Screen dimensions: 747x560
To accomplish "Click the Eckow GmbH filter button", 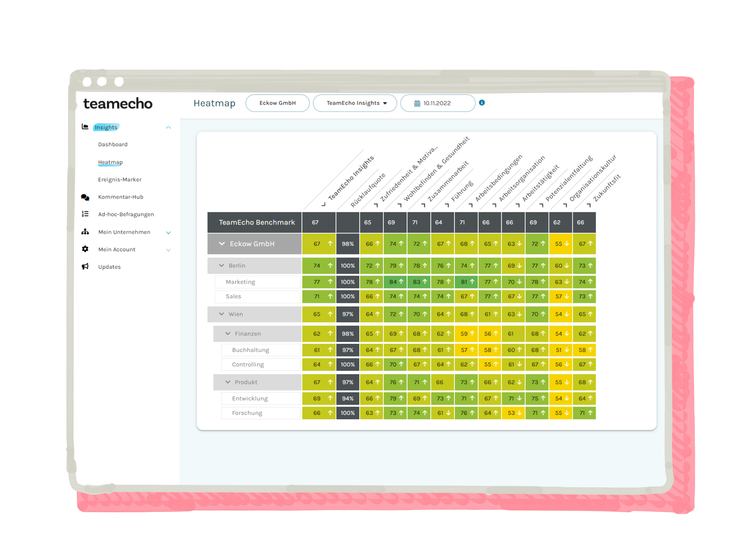I will (277, 103).
